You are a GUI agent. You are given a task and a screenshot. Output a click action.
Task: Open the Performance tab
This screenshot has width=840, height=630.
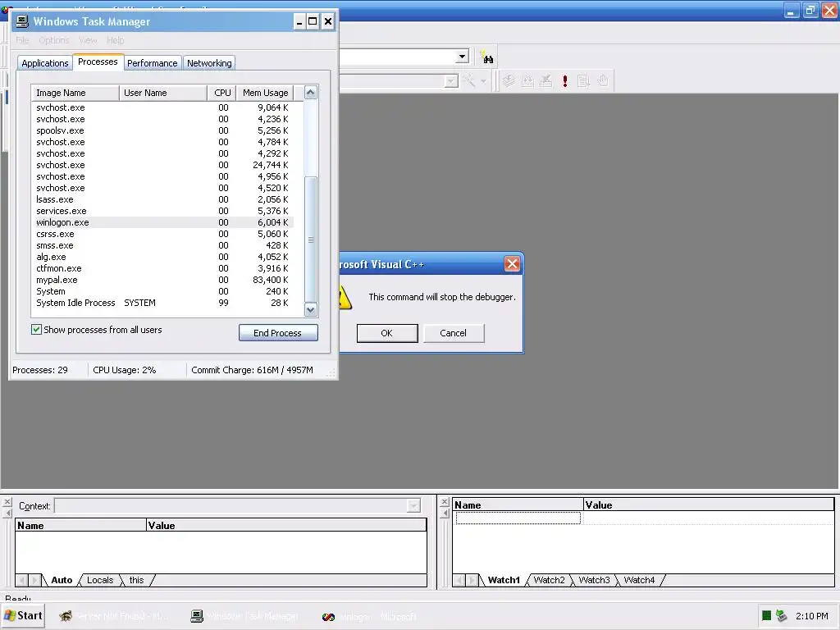point(152,63)
